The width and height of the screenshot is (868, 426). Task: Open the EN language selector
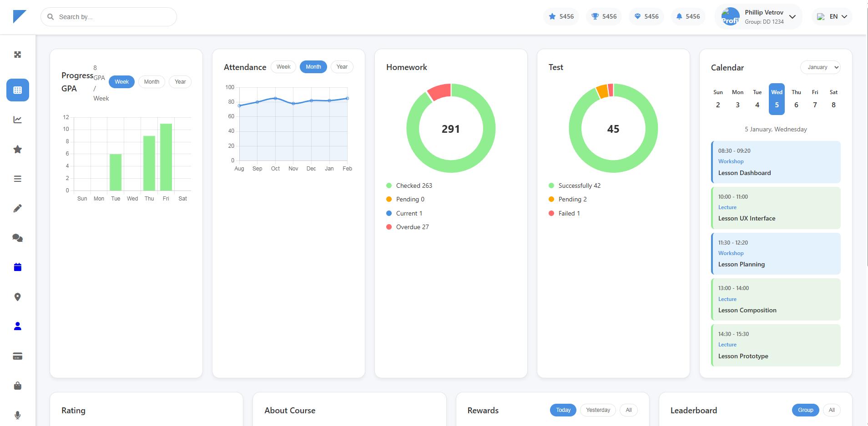[832, 16]
